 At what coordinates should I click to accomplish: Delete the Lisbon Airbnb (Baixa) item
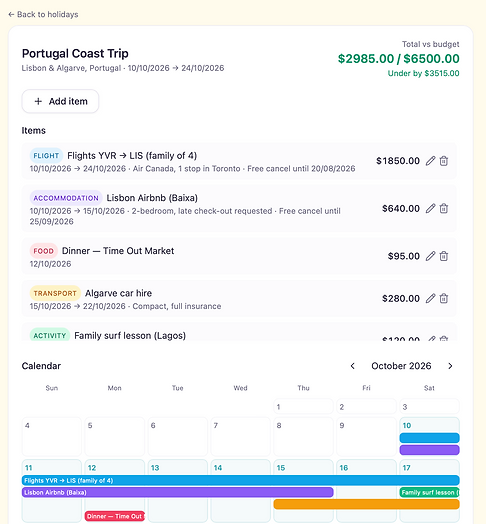coord(444,209)
